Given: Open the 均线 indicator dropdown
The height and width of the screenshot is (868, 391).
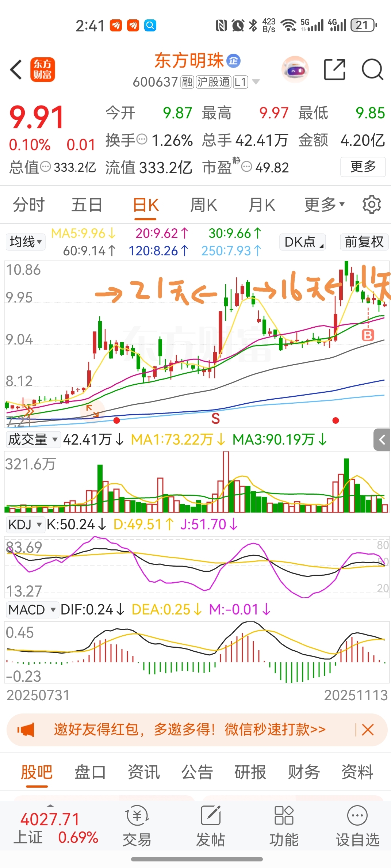Looking at the screenshot, I should (26, 242).
